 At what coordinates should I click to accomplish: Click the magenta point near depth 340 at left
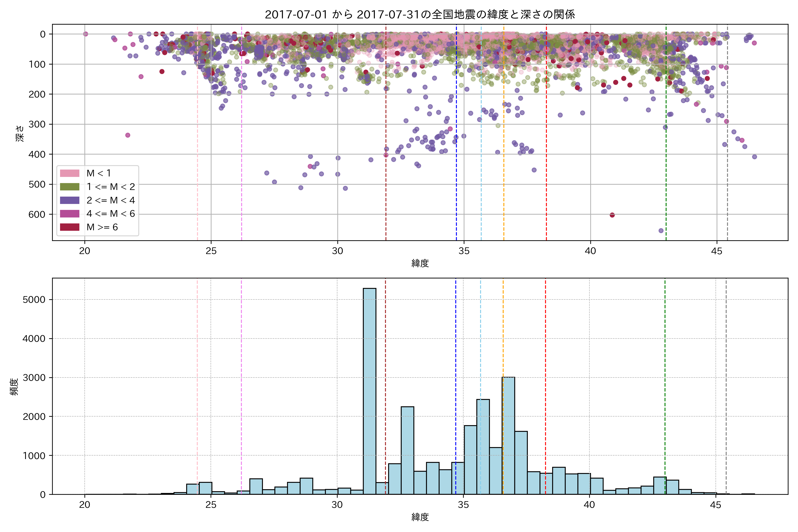128,135
